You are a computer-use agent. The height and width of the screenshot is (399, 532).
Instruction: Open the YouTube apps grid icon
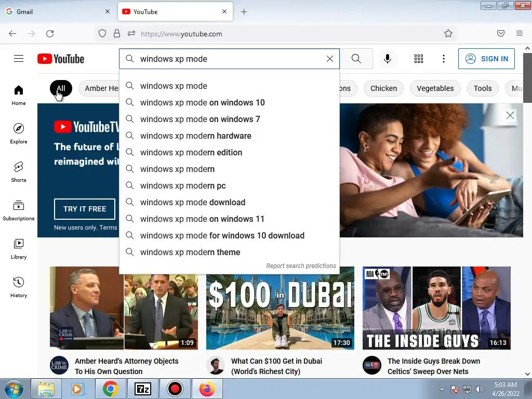tap(419, 59)
